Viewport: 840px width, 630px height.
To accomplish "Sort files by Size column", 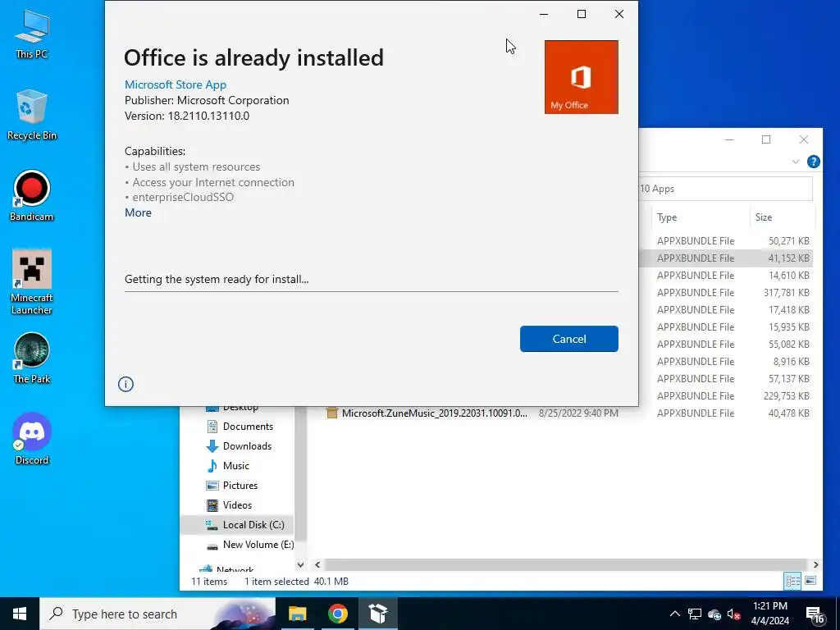I will (782, 217).
